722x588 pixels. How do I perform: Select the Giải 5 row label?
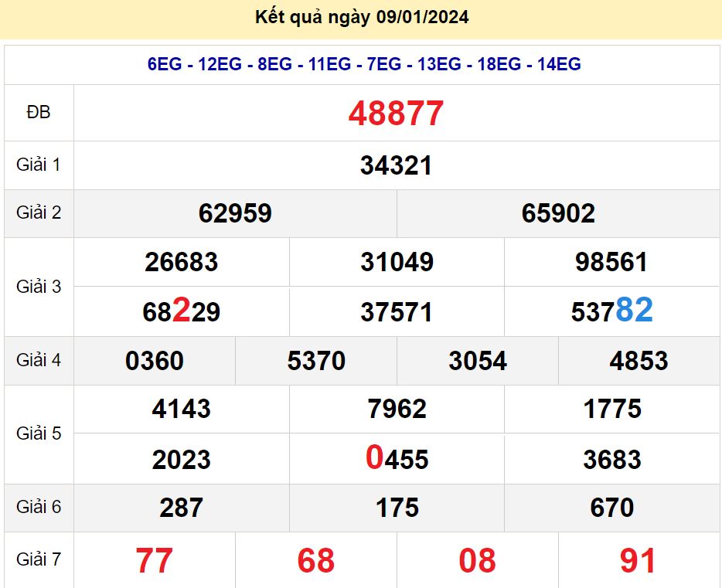(39, 433)
